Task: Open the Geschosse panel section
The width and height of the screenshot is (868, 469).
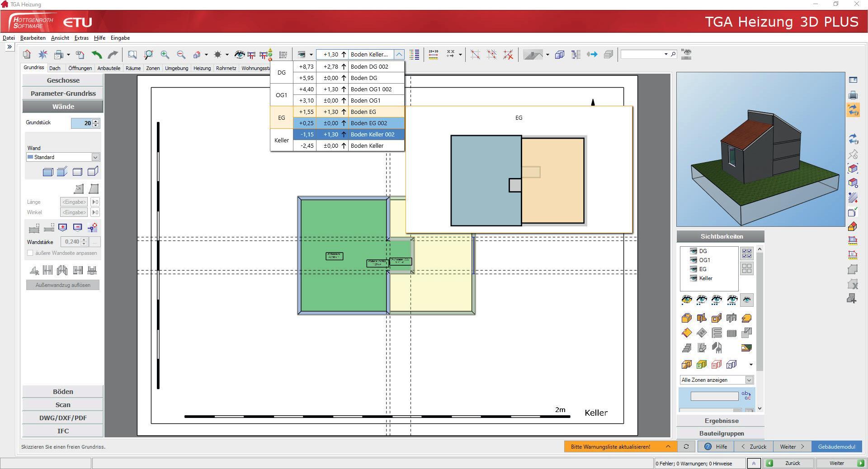Action: click(x=63, y=80)
